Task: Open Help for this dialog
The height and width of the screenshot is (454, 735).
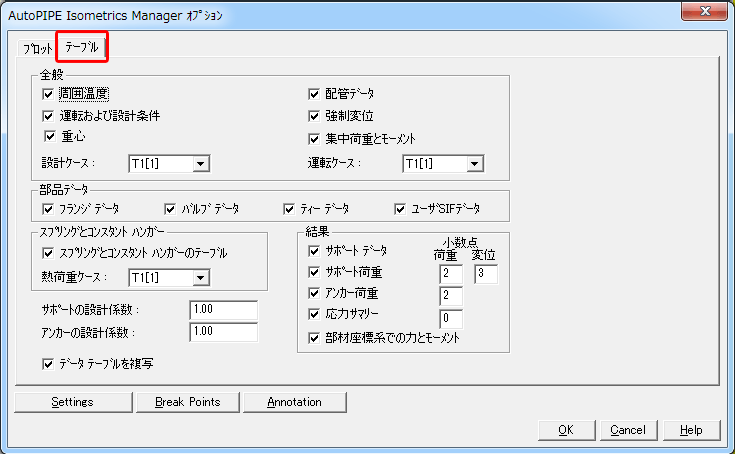Action: (x=691, y=430)
